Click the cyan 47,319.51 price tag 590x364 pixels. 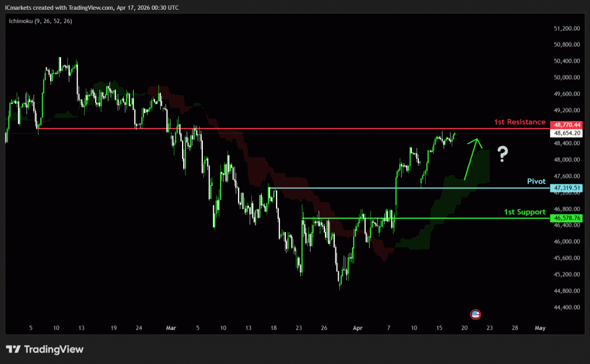566,188
